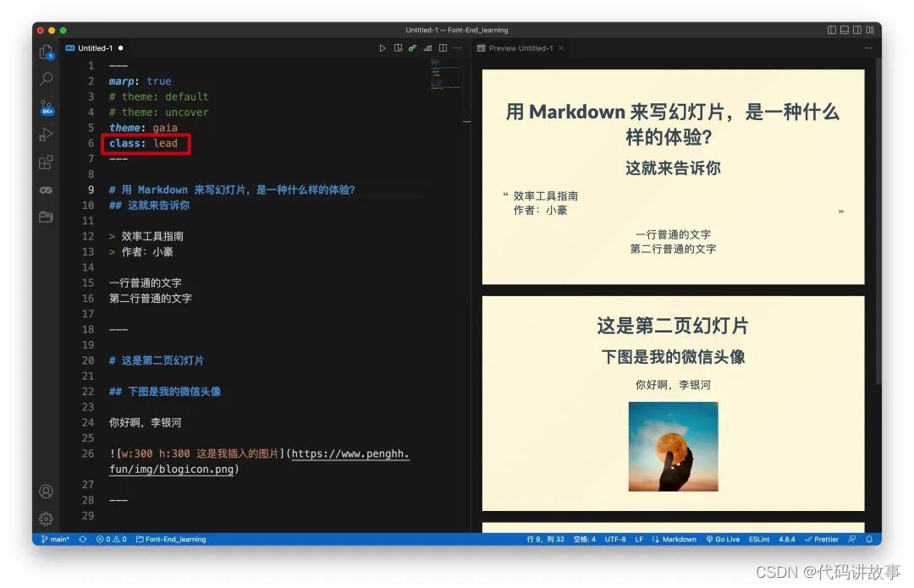Open the Extensions view

(x=46, y=162)
